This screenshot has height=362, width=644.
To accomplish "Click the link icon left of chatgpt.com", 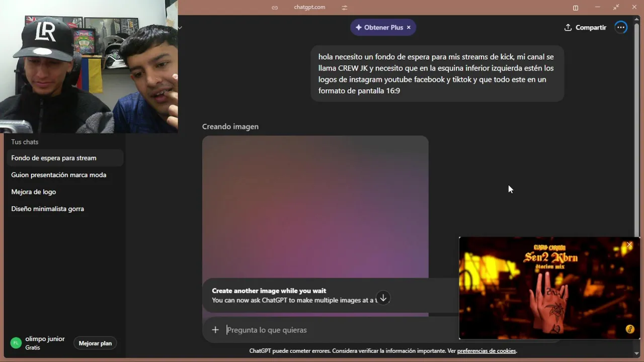I will tap(274, 8).
